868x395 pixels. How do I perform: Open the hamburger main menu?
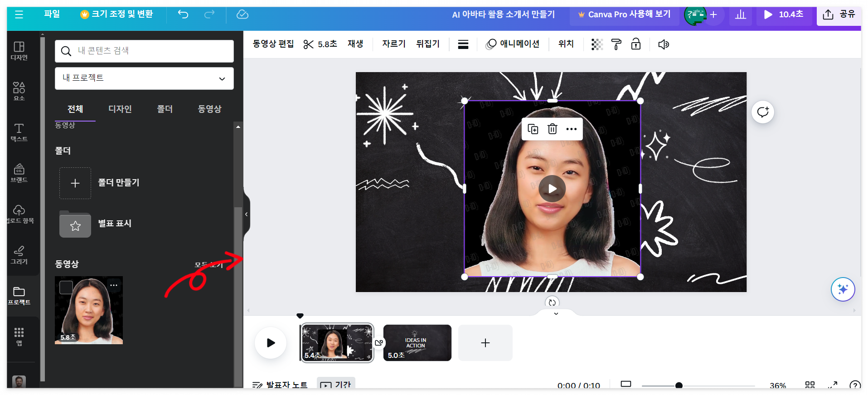click(x=19, y=15)
